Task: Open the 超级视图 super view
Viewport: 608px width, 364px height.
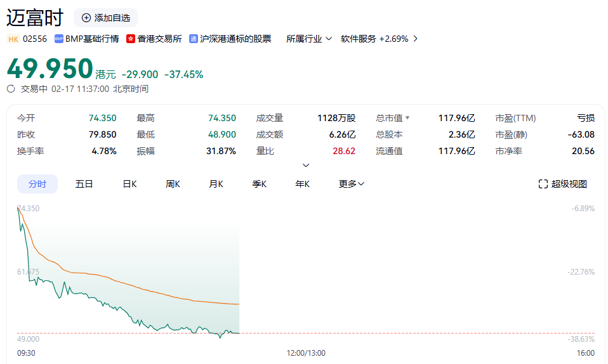Action: (562, 184)
